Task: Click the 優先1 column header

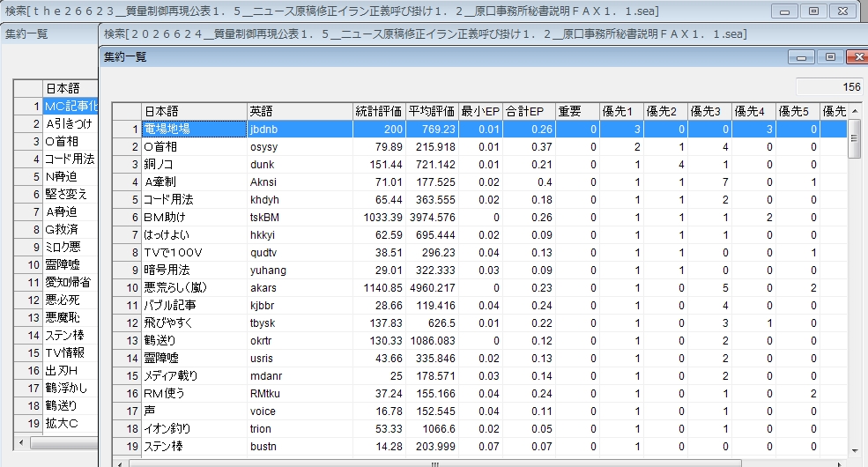Action: pos(621,111)
